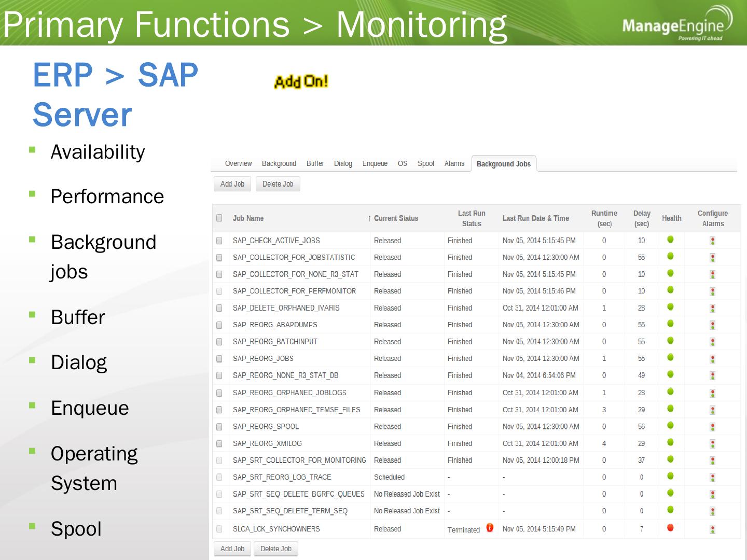This screenshot has height=560, width=747.
Task: Select the SAP_REORG_BATCHINPUT job checkbox
Action: pos(219,342)
